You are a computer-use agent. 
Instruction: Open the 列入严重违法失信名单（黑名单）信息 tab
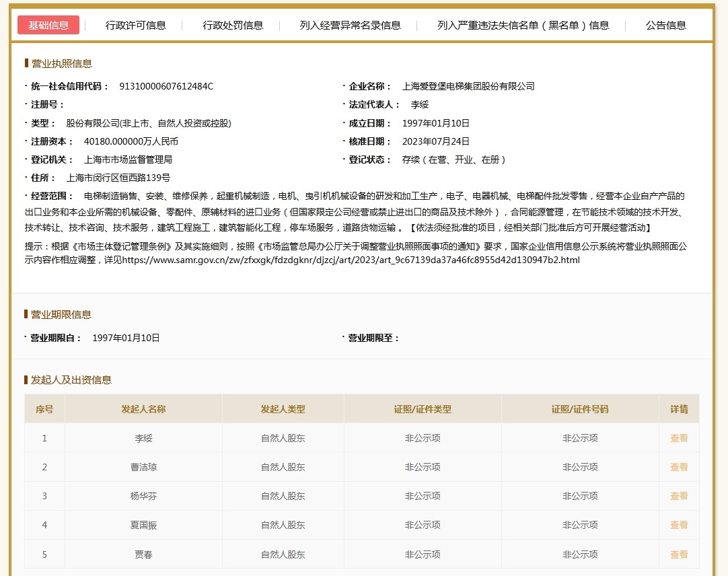[523, 26]
